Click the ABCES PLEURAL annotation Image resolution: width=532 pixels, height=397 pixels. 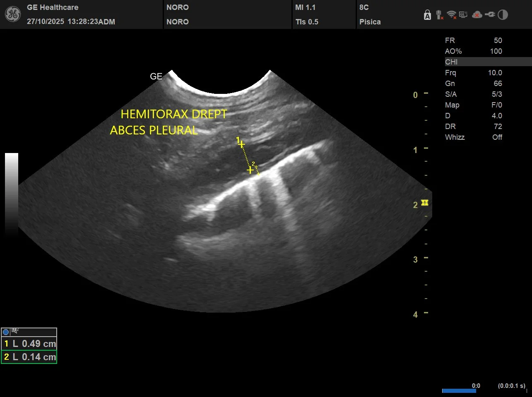pyautogui.click(x=154, y=130)
